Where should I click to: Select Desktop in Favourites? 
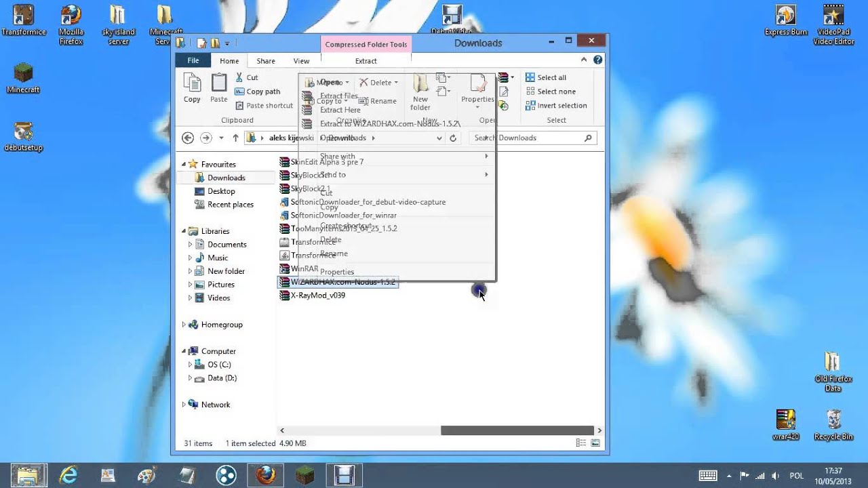[221, 191]
